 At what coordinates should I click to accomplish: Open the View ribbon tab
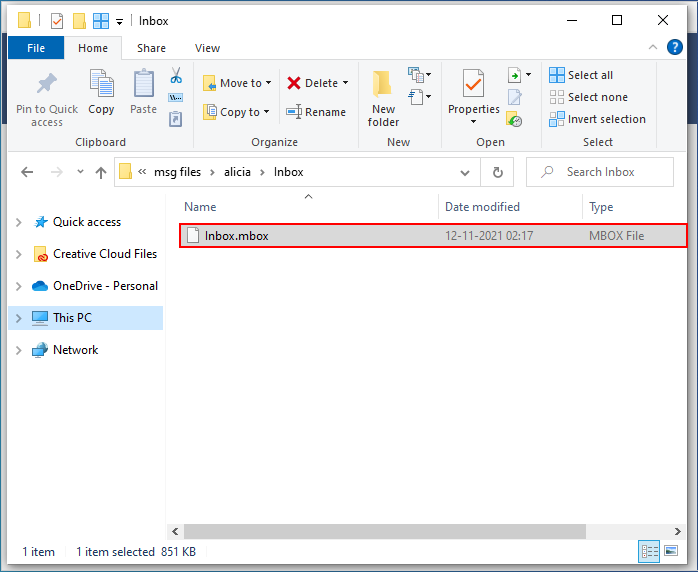[207, 48]
